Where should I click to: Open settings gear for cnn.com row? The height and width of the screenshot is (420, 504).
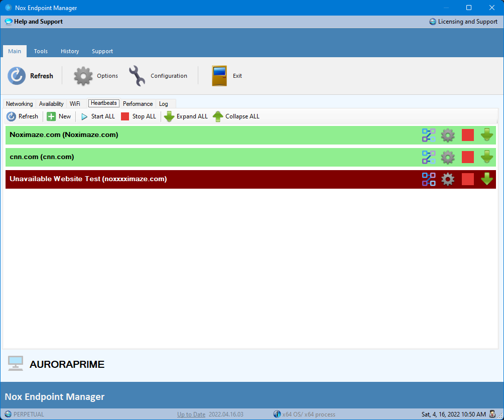pos(448,158)
